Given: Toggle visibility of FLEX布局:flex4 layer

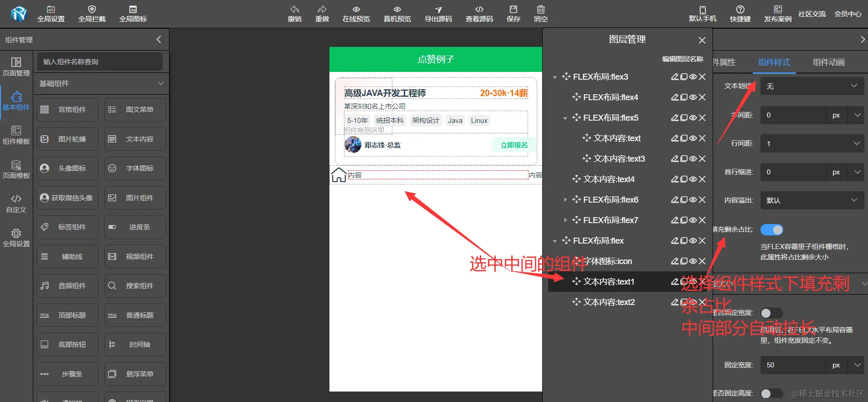Looking at the screenshot, I should click(693, 97).
